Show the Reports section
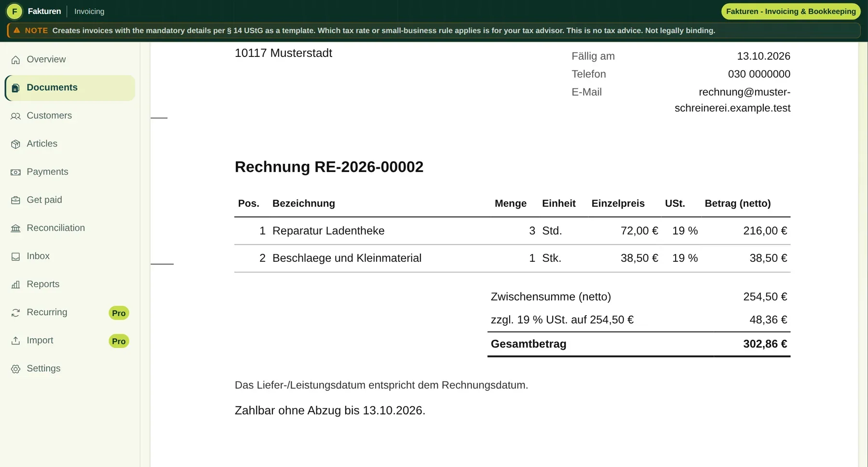868x467 pixels. [x=70, y=284]
